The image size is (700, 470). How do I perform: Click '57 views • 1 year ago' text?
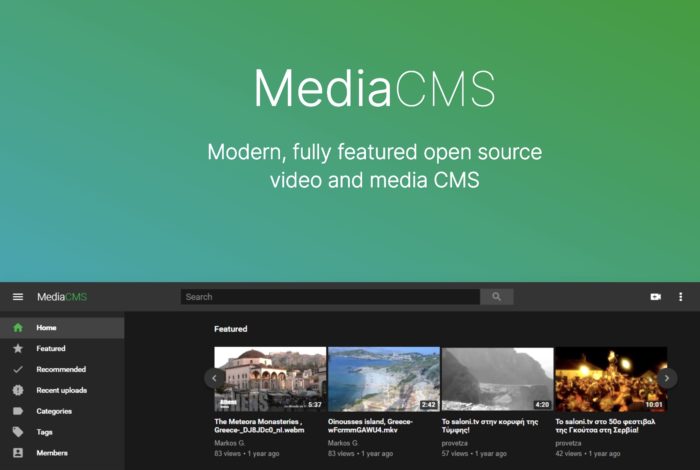click(474, 453)
